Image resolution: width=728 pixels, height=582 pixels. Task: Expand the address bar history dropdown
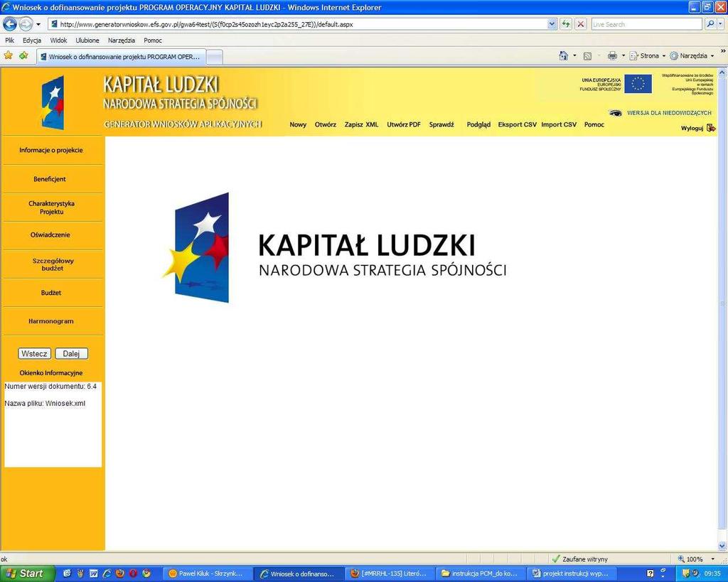click(552, 24)
